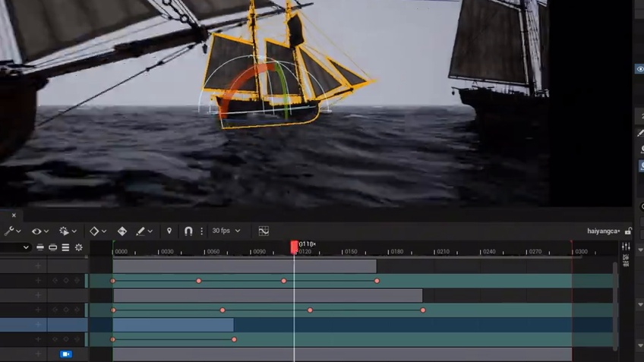The height and width of the screenshot is (362, 644).
Task: Toggle the sequence lock icon beside haiyangca
Action: click(628, 231)
